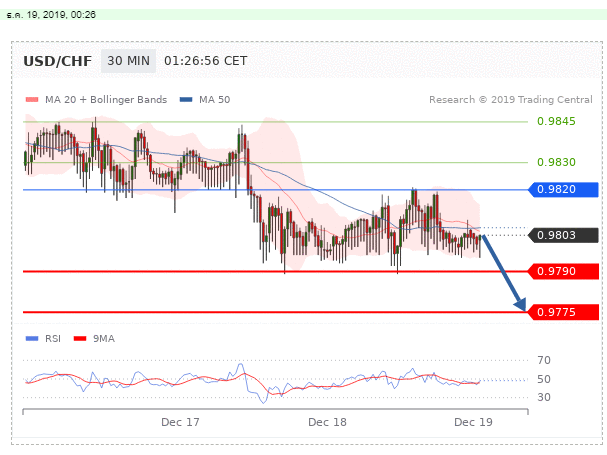Screen dimensions: 607x455
Task: Click the 01:26:56 CET timestamp
Action: click(x=206, y=61)
